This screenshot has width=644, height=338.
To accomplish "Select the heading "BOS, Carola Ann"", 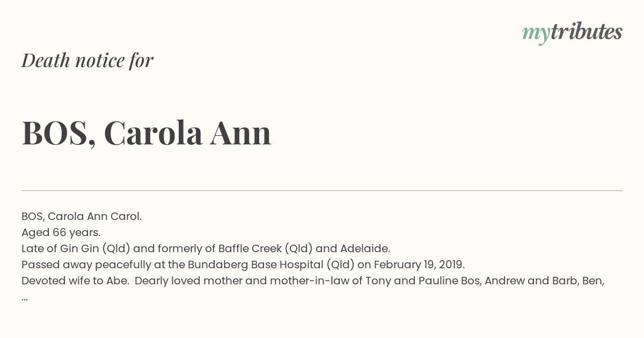I will point(147,133).
